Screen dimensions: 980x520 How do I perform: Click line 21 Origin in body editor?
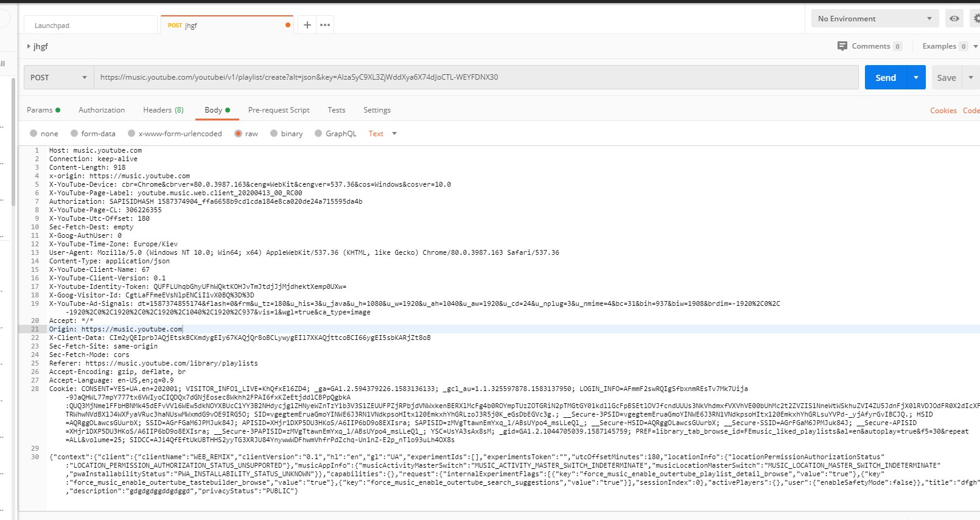coord(116,329)
